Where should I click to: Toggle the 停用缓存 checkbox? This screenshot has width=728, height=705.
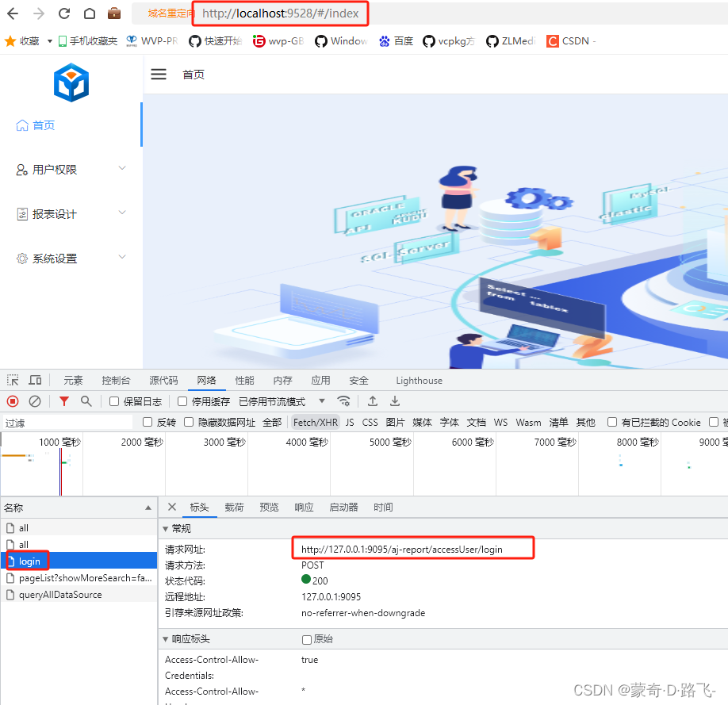pos(181,401)
